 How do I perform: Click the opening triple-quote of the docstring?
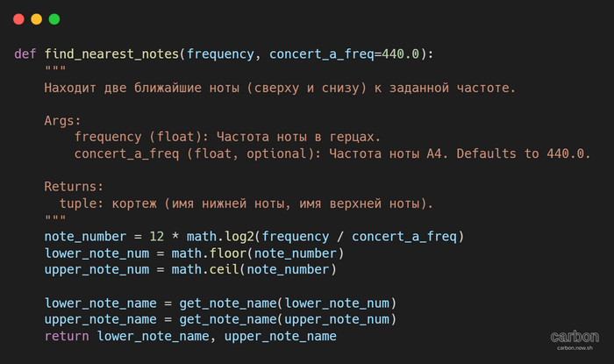[x=55, y=70]
